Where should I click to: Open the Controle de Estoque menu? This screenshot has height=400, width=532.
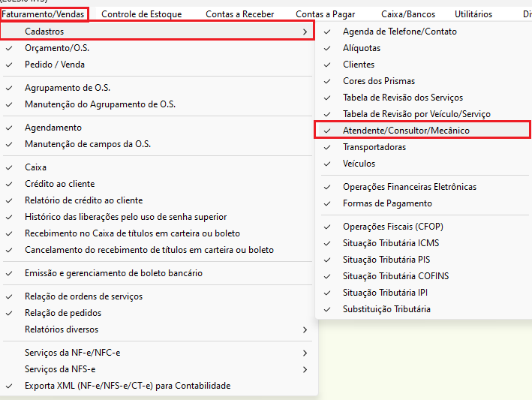(141, 14)
